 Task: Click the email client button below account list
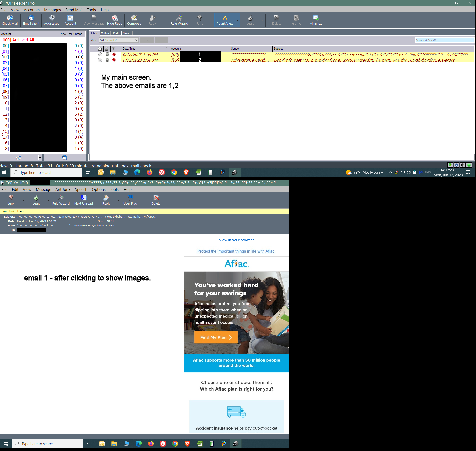(65, 158)
